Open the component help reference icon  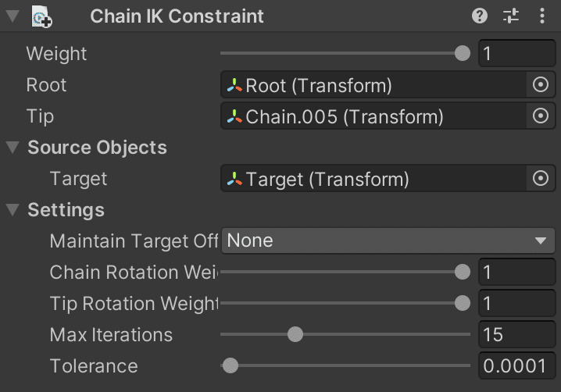point(480,16)
